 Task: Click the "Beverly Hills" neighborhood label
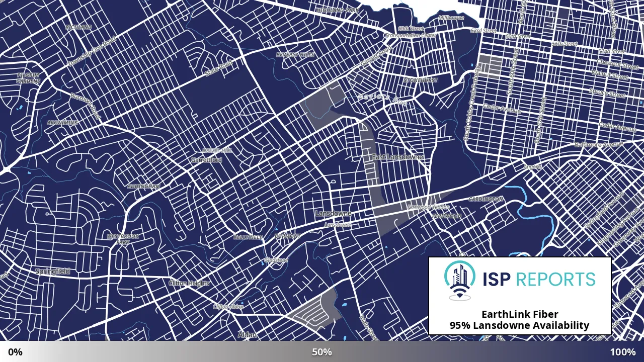pyautogui.click(x=295, y=54)
